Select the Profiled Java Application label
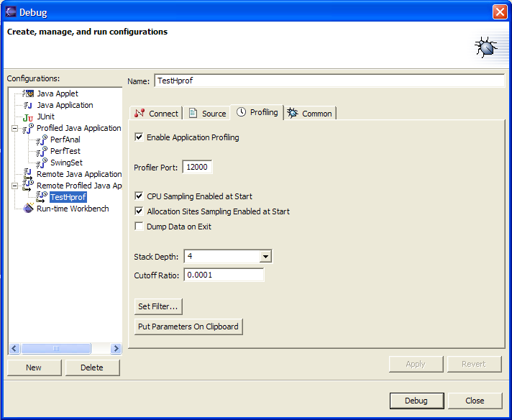Image resolution: width=512 pixels, height=420 pixels. [78, 128]
